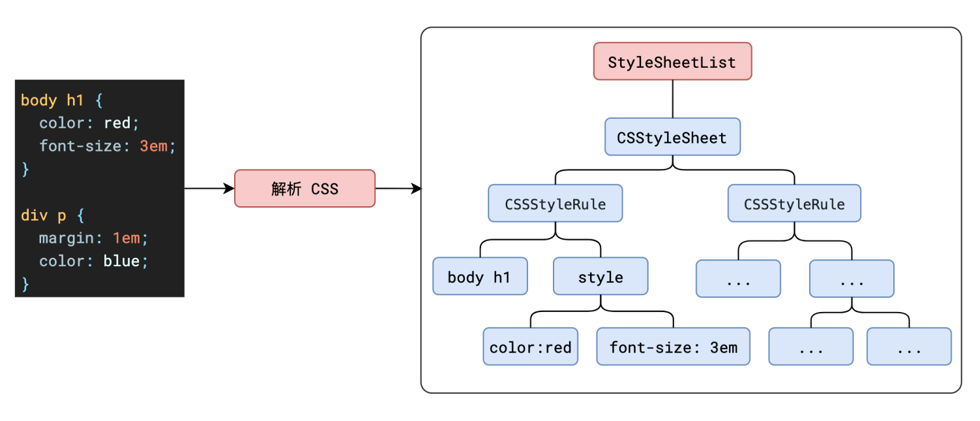Click the arrow between code and parser
980x421 pixels.
pyautogui.click(x=209, y=188)
